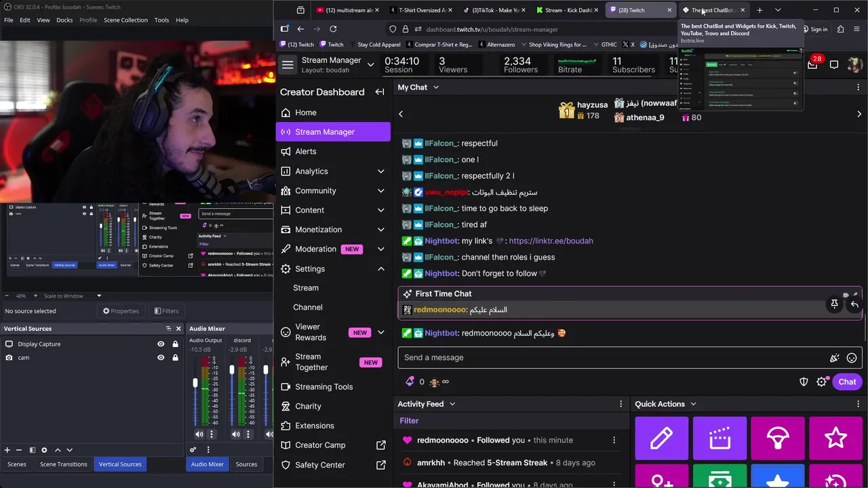Click the Send a message field
The height and width of the screenshot is (488, 868).
(614, 358)
